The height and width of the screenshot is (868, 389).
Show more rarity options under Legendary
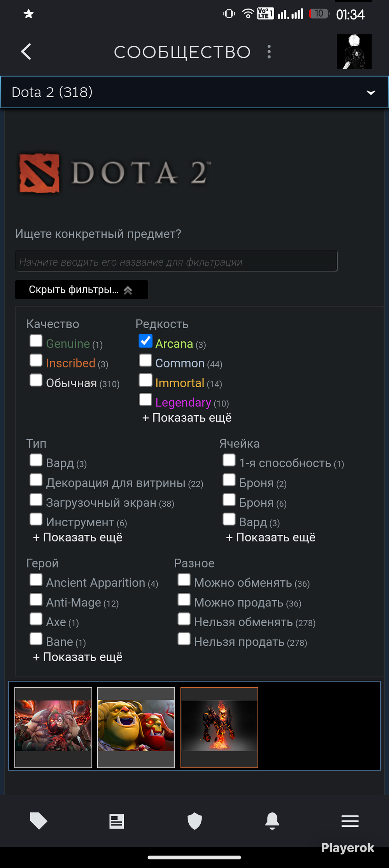click(187, 418)
